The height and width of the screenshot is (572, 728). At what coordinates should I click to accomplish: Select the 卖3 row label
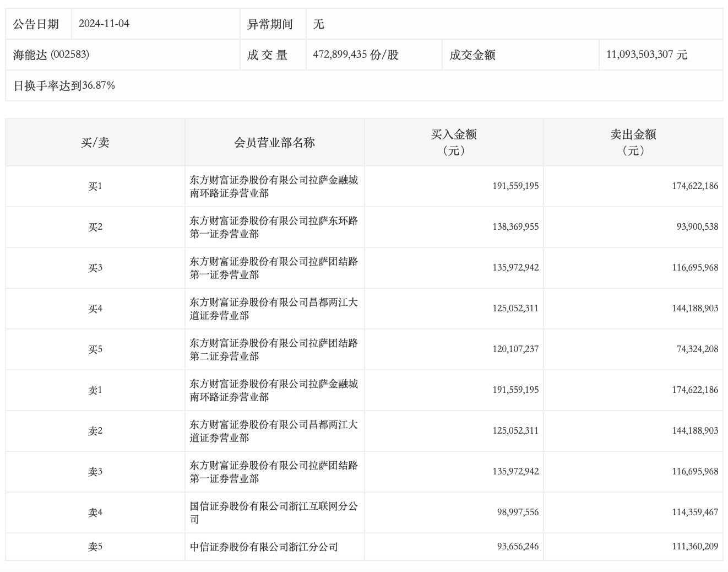tap(95, 472)
